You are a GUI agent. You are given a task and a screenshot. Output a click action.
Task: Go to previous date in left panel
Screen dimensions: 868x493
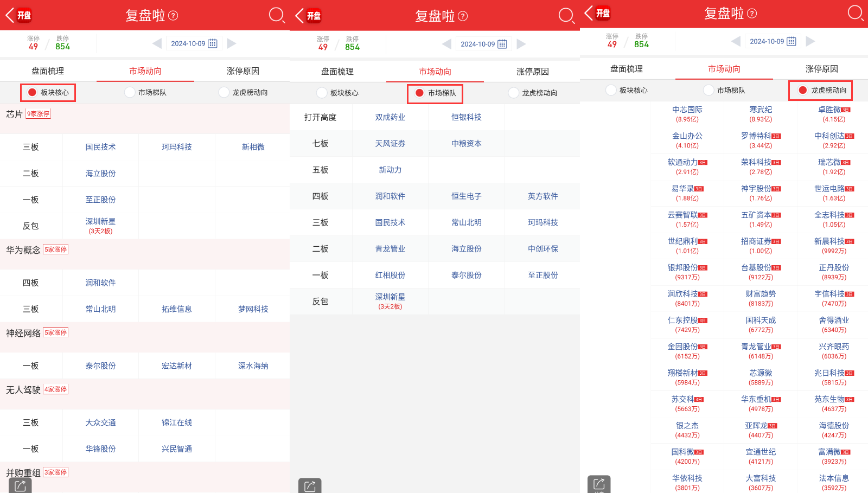[x=157, y=43]
